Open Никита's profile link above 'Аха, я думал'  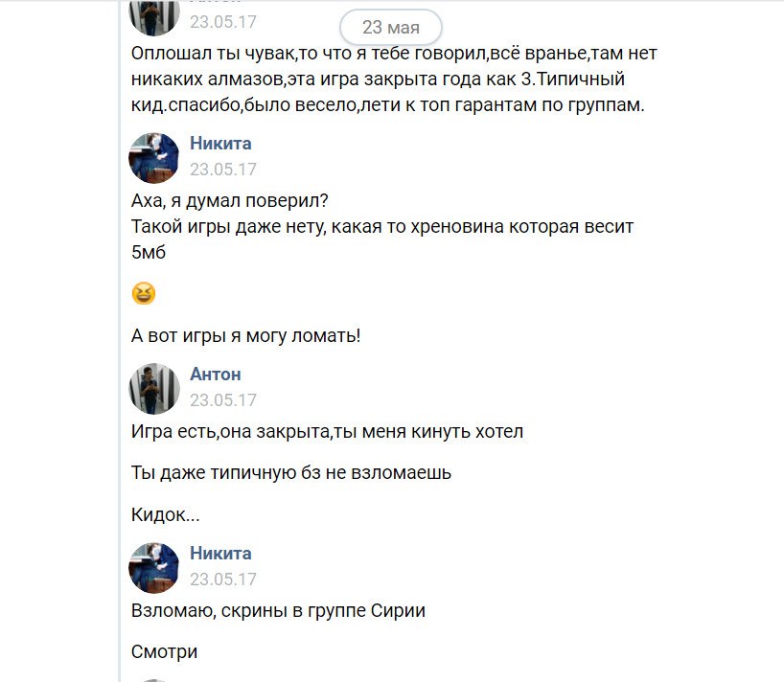coord(220,144)
